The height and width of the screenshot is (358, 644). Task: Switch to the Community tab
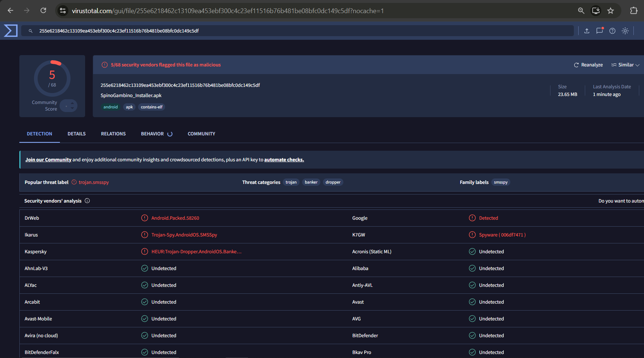point(201,134)
